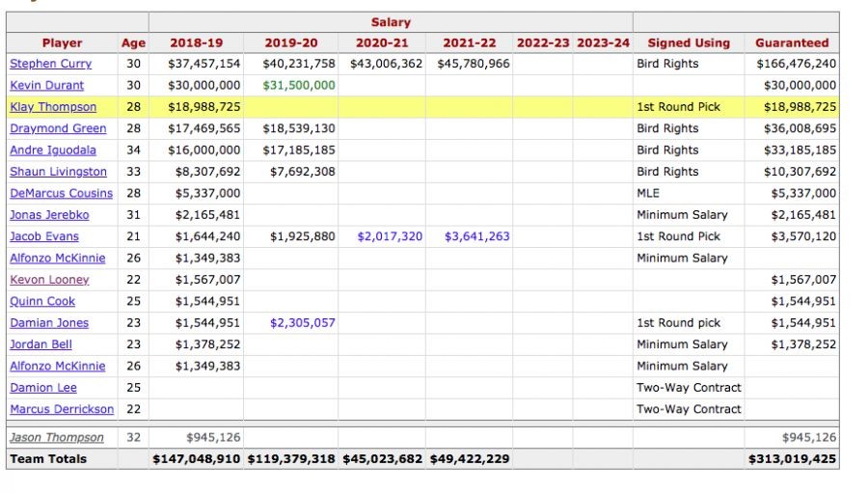Screen dimensions: 868x493
Task: Click the Kevin Durant player link
Action: click(x=46, y=85)
